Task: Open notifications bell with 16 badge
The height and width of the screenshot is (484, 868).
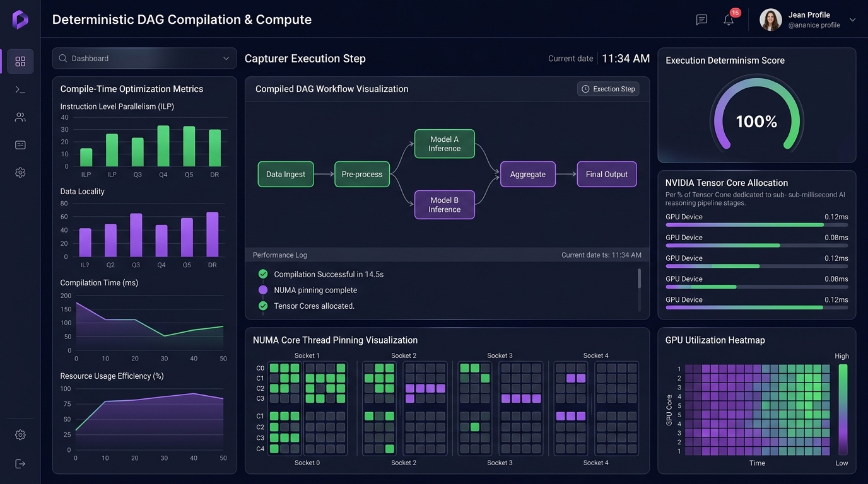Action: 729,19
